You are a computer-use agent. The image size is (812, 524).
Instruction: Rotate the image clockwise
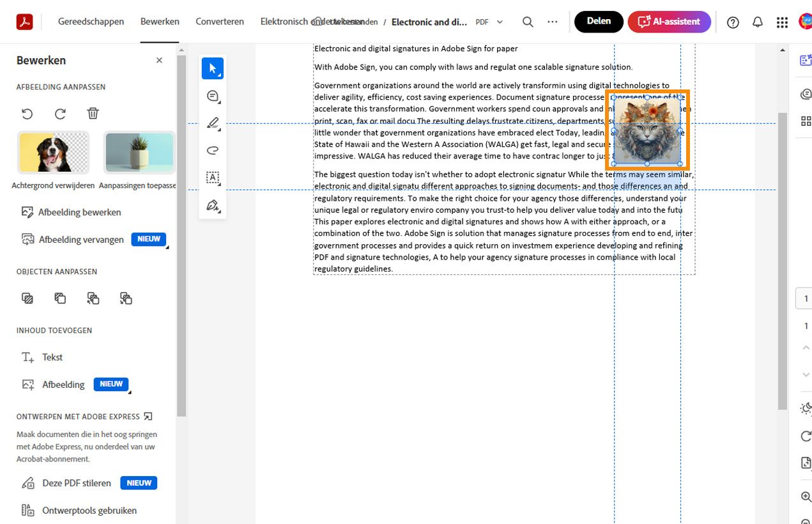pos(60,113)
